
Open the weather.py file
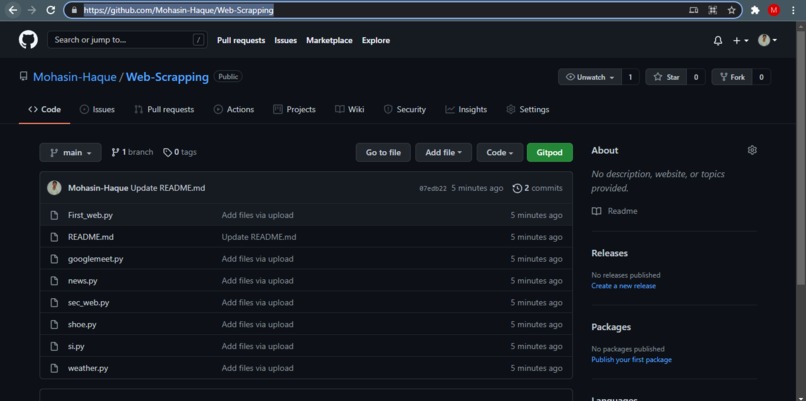point(88,368)
